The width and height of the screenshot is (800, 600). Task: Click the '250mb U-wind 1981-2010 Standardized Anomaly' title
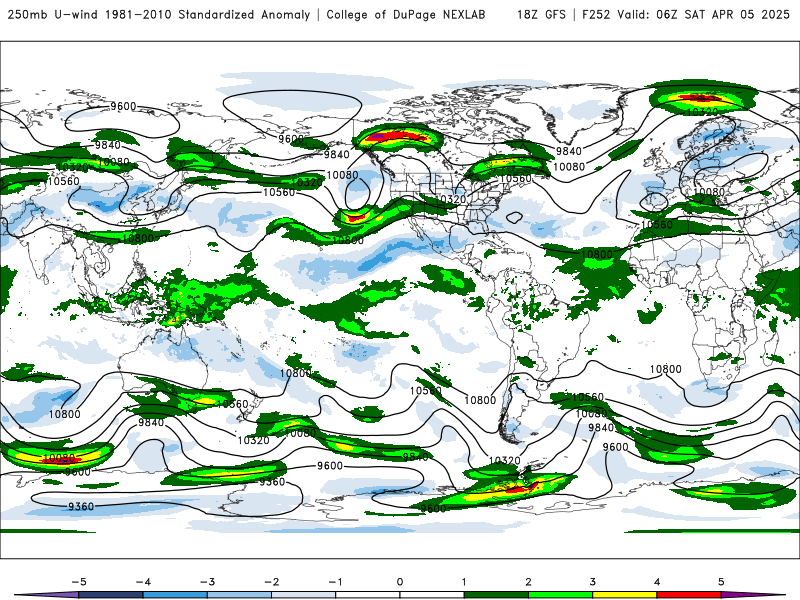tap(159, 14)
